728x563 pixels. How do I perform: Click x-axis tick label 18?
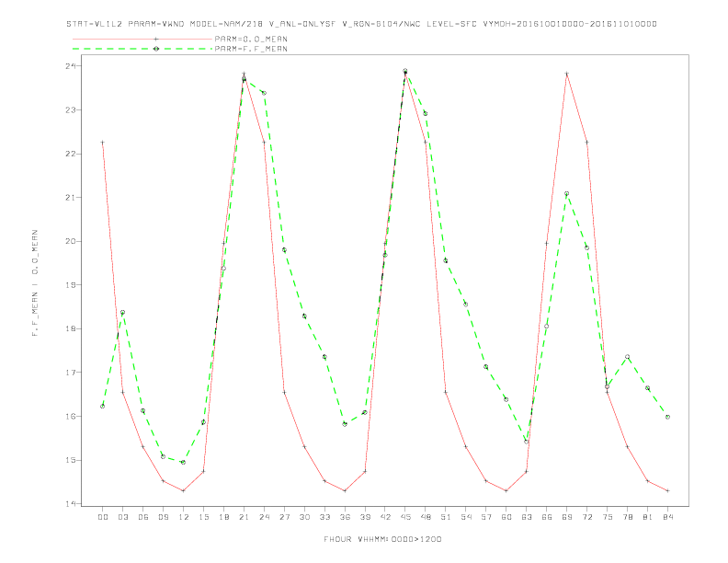tap(223, 517)
